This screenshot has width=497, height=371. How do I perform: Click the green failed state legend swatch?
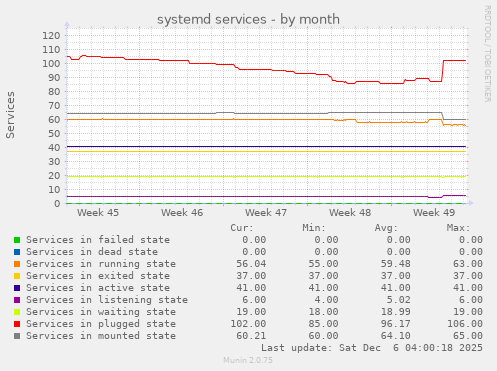(17, 240)
